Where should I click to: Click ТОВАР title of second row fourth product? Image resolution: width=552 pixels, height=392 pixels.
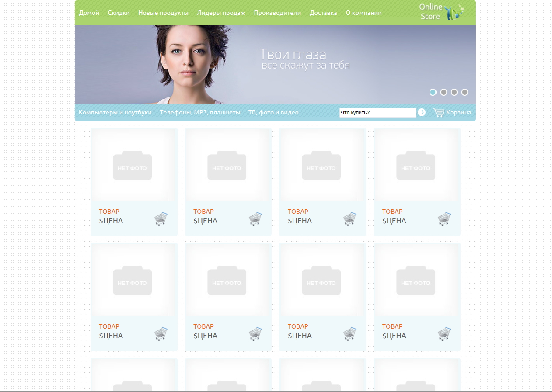pos(392,326)
